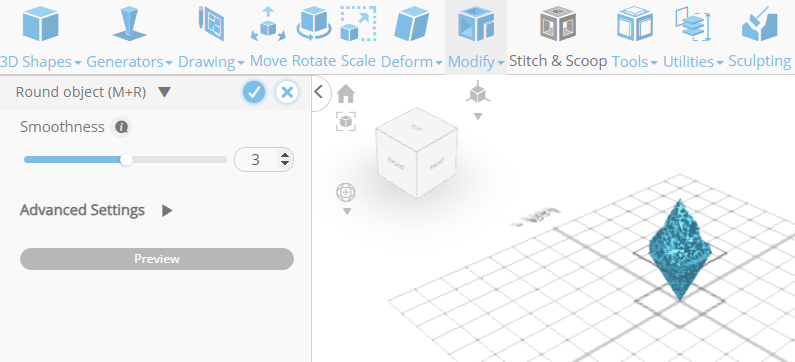Click the Stitch & Scoop label
Viewport: 795px width, 362px height.
point(558,61)
